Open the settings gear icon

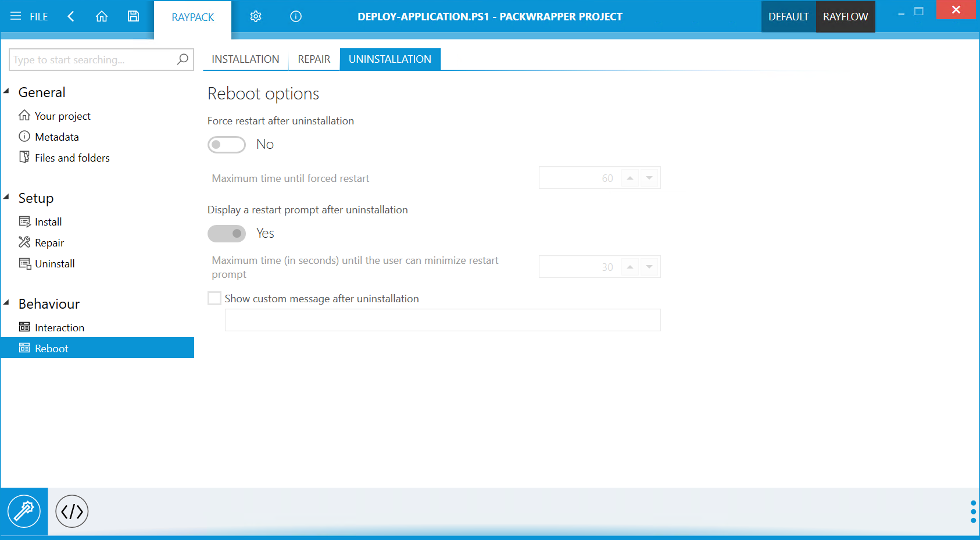tap(256, 16)
